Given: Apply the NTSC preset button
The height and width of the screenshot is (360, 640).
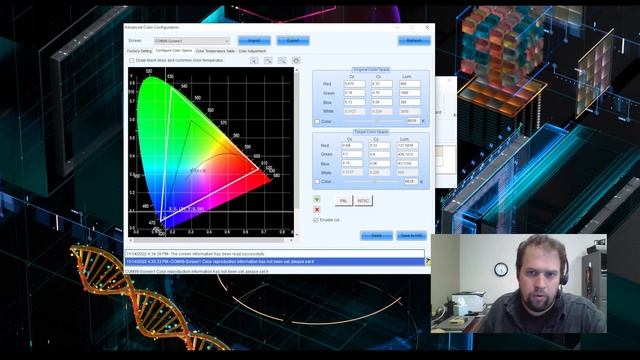Looking at the screenshot, I should (363, 201).
